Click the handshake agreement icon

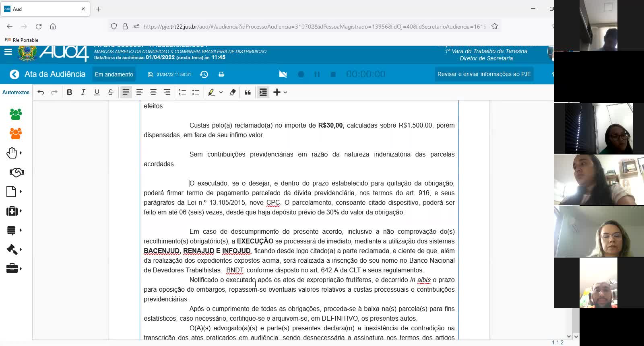17,172
